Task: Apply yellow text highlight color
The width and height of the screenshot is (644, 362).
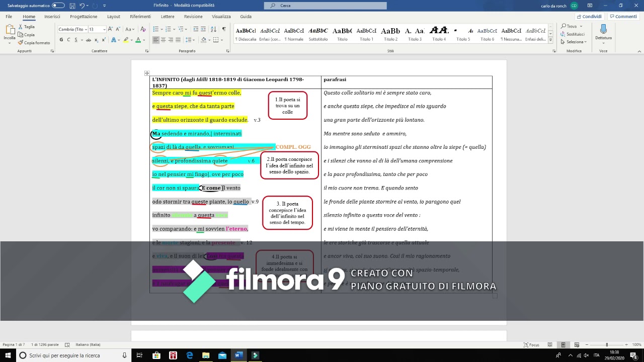Action: [125, 40]
